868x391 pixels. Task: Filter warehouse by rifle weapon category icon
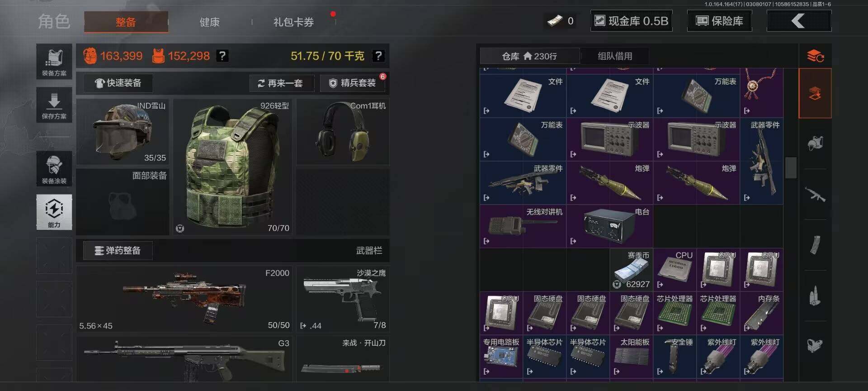pos(815,195)
